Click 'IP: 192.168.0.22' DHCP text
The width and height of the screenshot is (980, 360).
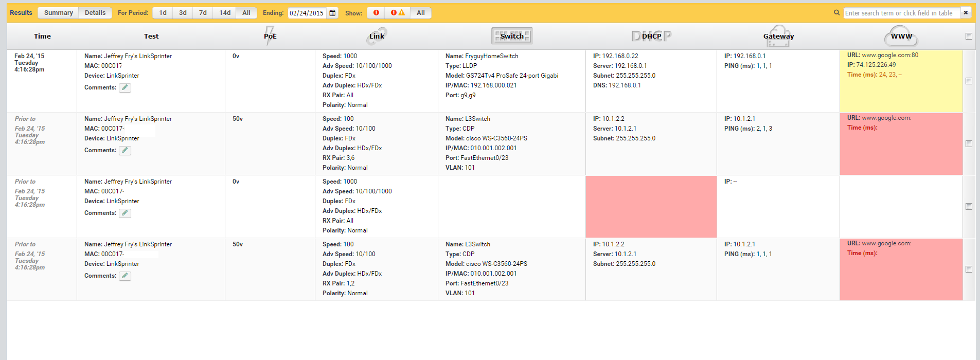pyautogui.click(x=616, y=56)
